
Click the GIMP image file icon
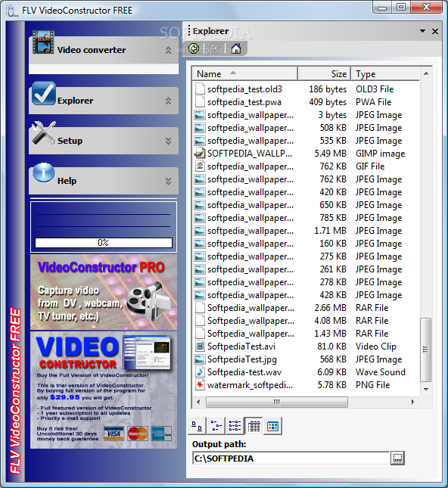click(200, 154)
